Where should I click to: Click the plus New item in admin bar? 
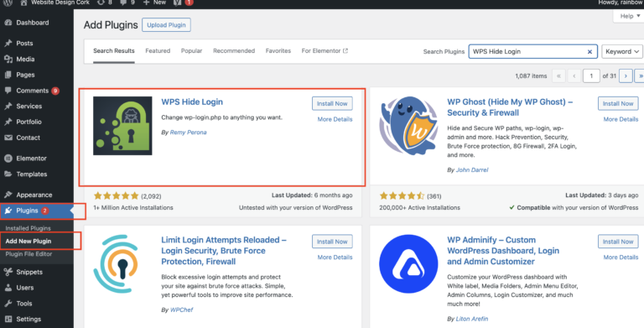point(154,3)
